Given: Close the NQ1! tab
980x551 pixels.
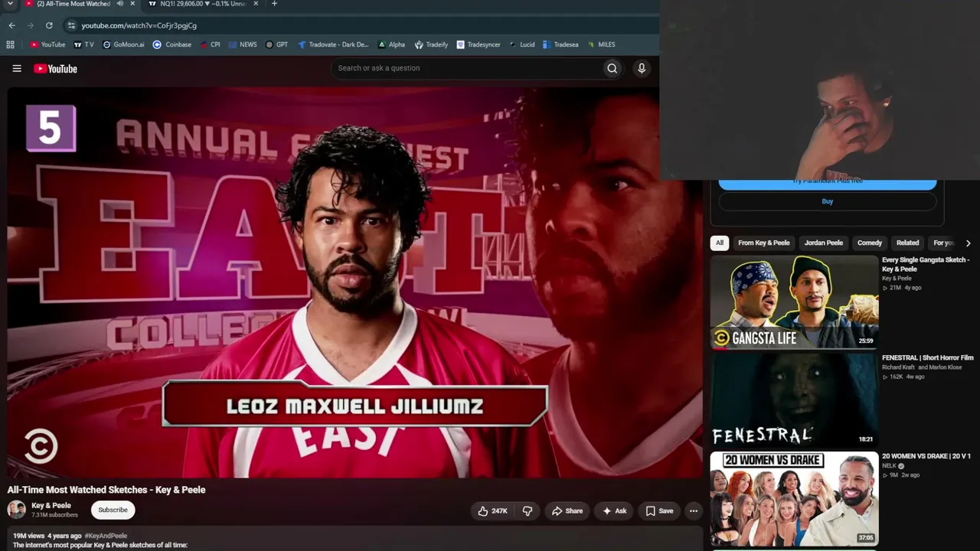Looking at the screenshot, I should coord(255,4).
